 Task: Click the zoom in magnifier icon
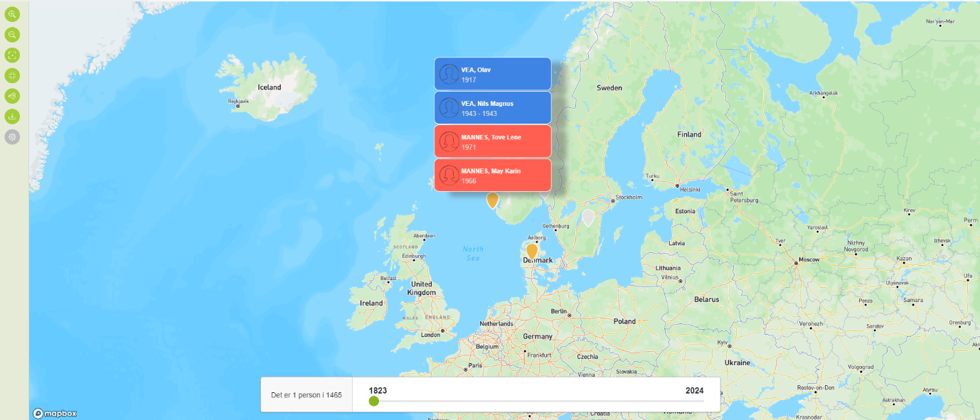tap(12, 14)
